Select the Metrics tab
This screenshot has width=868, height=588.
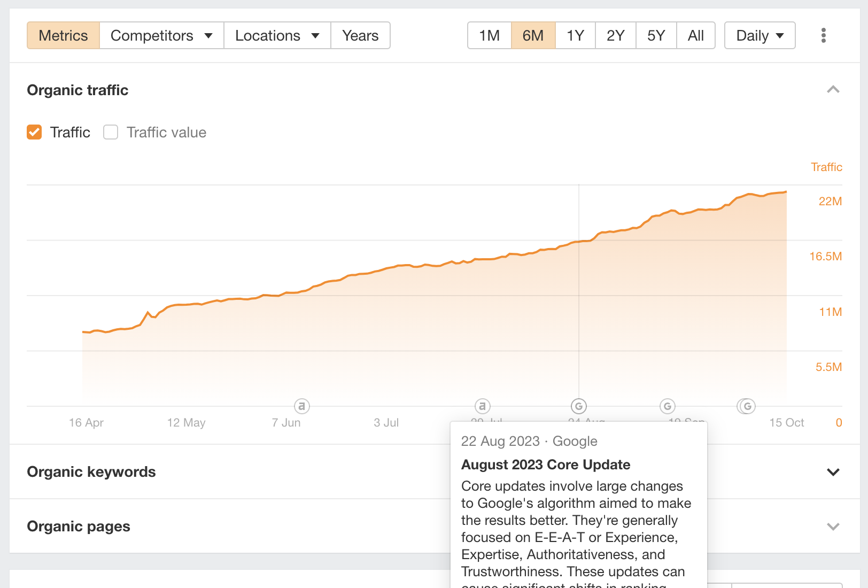click(63, 35)
